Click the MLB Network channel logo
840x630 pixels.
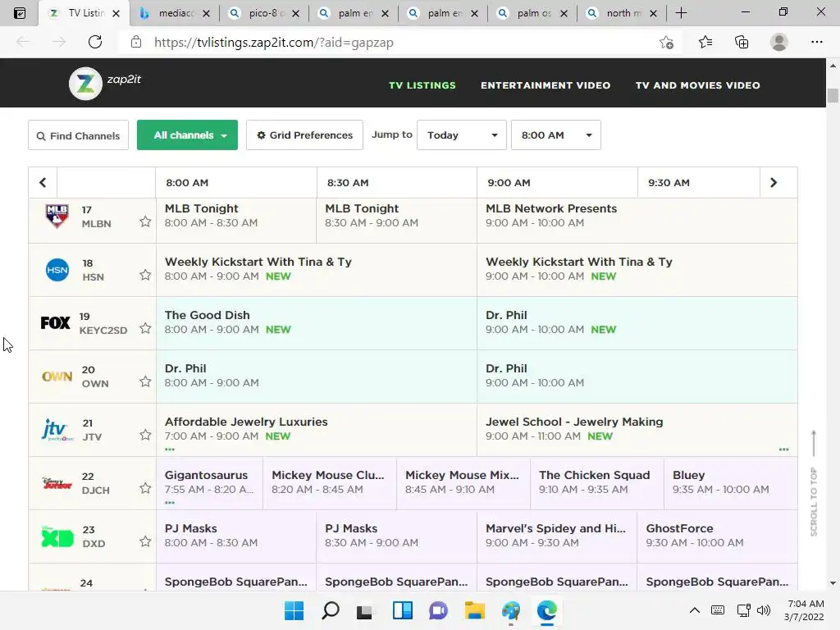click(x=57, y=216)
